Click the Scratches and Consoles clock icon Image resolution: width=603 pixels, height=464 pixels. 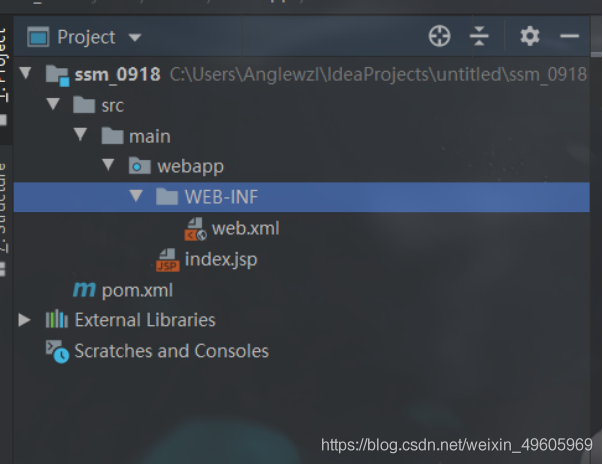pyautogui.click(x=57, y=351)
